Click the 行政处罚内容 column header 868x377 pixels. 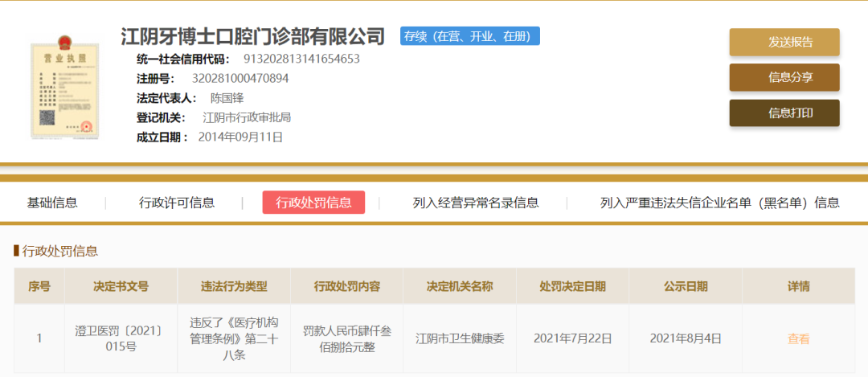346,286
